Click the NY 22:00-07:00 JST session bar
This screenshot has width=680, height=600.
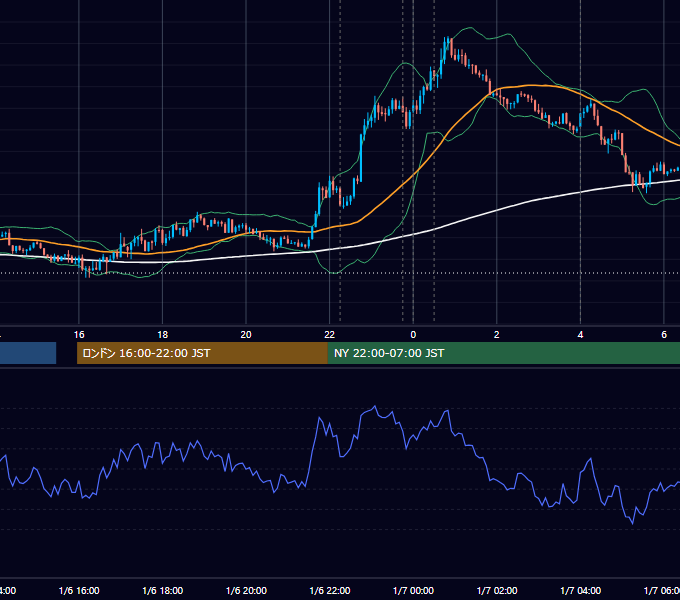pos(503,353)
